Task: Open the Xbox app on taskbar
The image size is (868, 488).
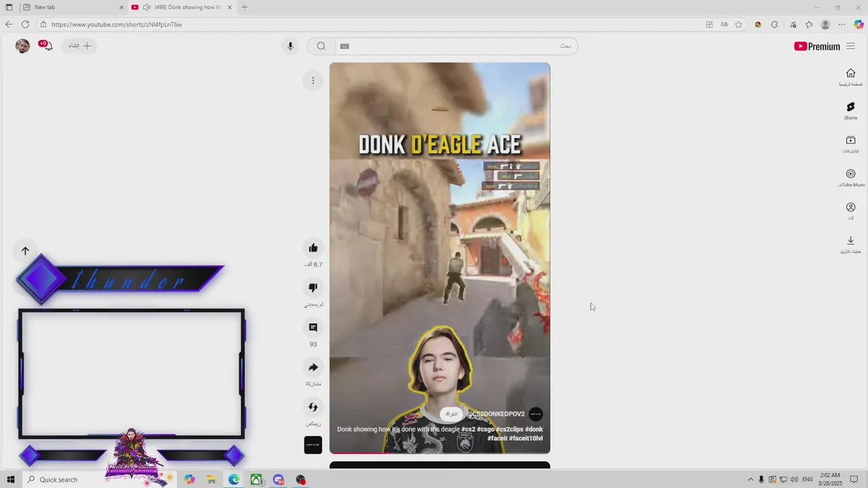Action: click(x=256, y=479)
